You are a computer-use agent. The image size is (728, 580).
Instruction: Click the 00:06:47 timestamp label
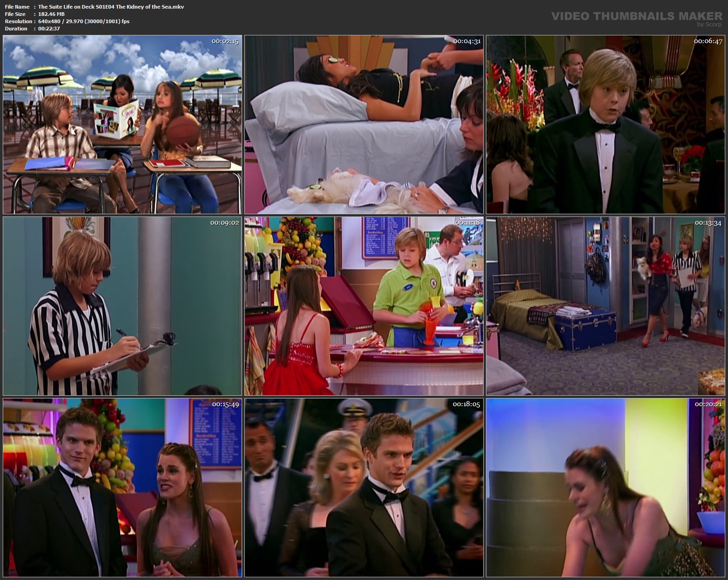coord(708,41)
